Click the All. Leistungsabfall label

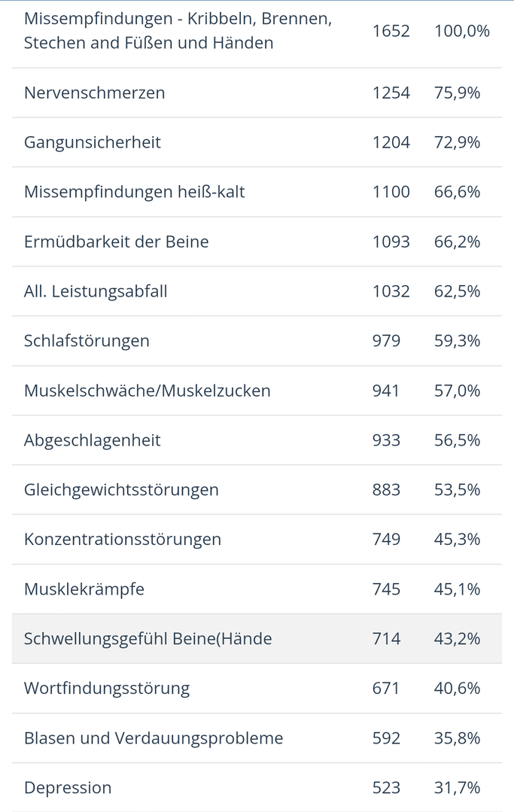tap(96, 291)
